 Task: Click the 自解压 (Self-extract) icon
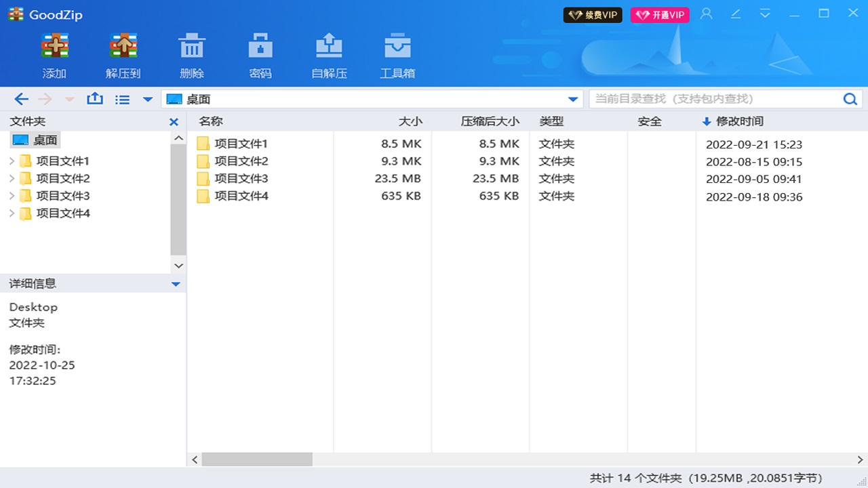pos(330,54)
